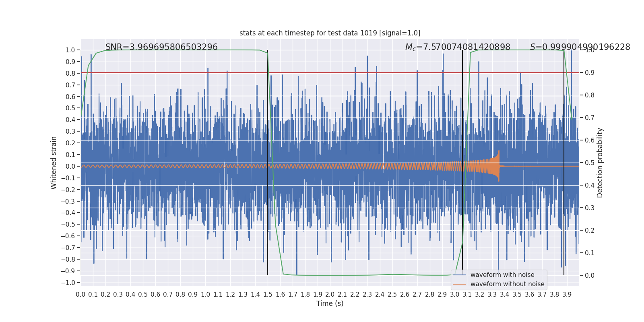Click the 1.0 tick on the whitened strain axis
Image resolution: width=644 pixels, height=322 pixels.
(x=70, y=50)
